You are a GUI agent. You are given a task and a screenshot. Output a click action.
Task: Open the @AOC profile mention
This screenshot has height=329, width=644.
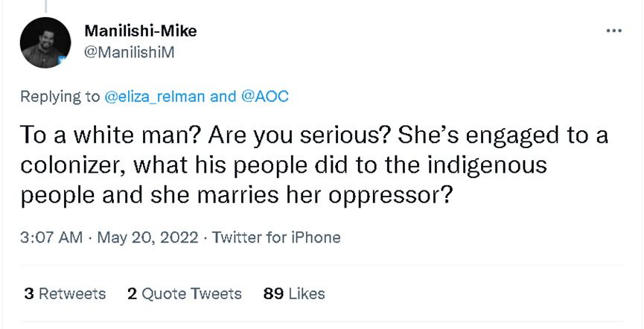click(264, 96)
